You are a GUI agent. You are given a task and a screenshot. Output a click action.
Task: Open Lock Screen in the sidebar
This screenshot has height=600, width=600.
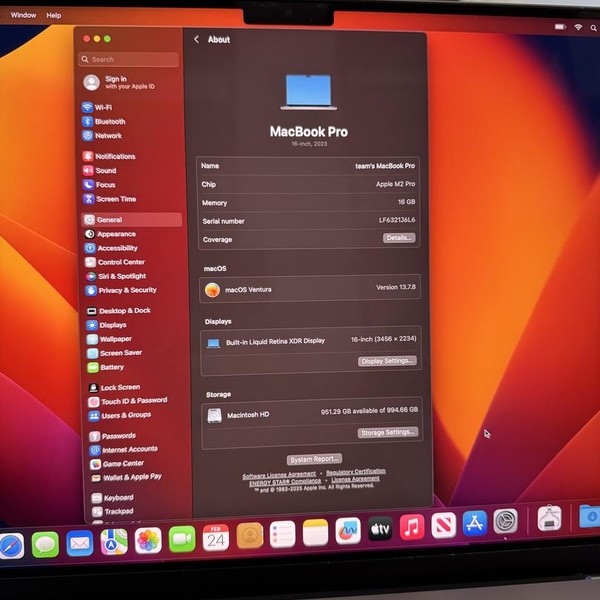(x=114, y=387)
